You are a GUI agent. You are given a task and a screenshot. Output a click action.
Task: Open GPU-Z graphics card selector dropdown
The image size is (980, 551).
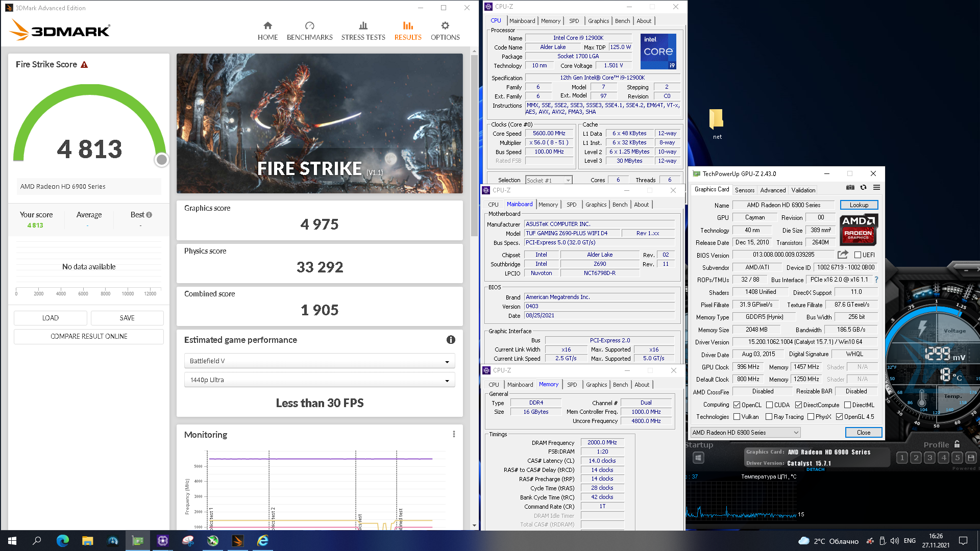click(x=745, y=433)
